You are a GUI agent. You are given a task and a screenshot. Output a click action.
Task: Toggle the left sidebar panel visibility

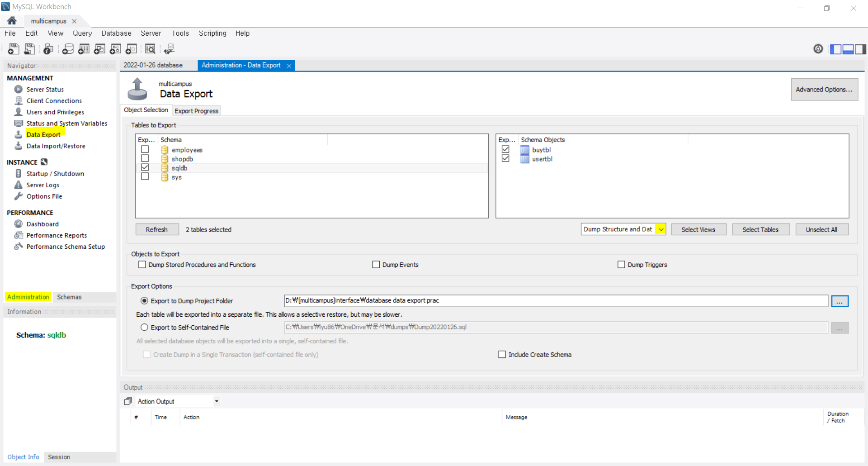[x=836, y=49]
